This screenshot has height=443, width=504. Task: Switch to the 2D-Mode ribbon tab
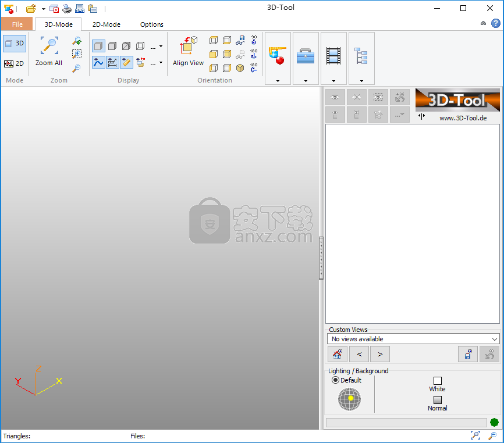[x=107, y=24]
